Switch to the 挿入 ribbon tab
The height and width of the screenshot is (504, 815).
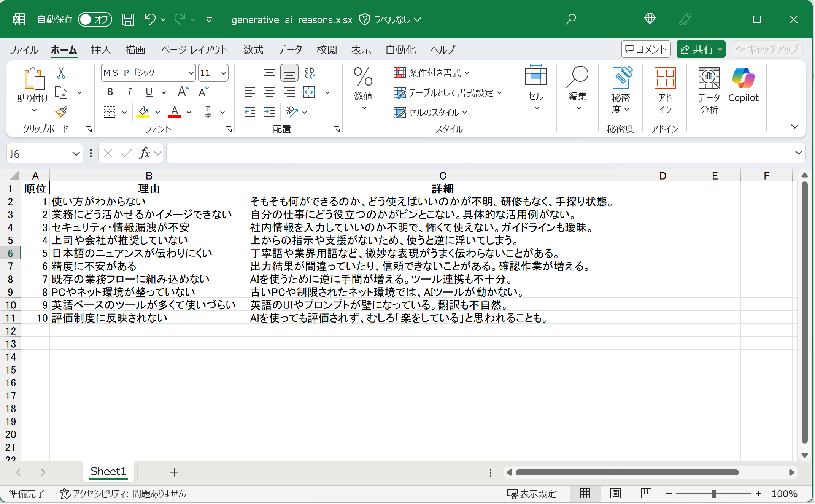[100, 49]
